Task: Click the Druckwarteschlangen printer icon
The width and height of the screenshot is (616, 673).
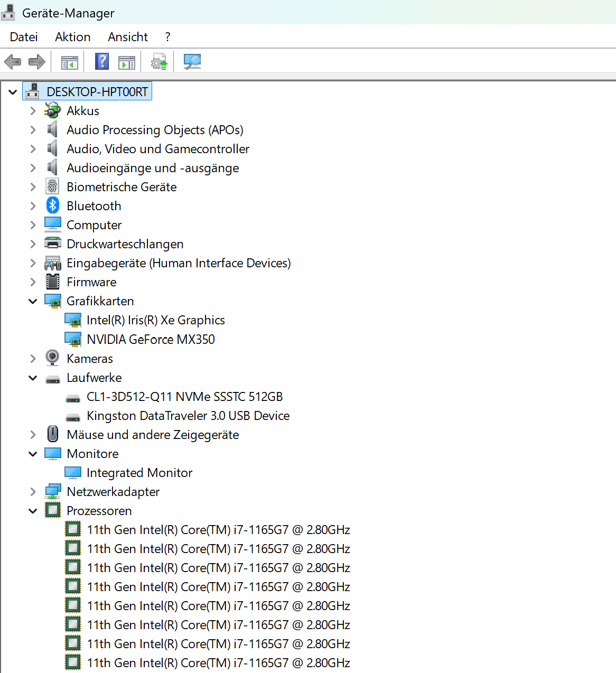Action: tap(52, 244)
